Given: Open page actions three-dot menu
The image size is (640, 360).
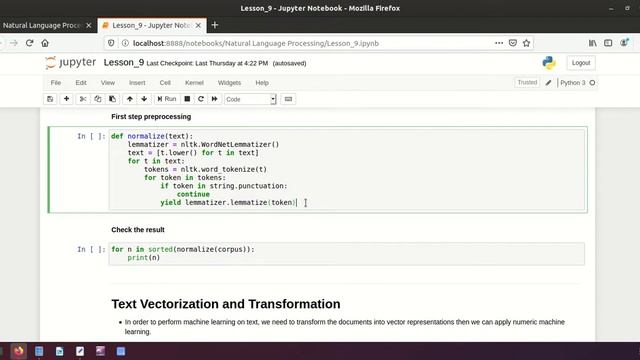Looking at the screenshot, I should 499,43.
